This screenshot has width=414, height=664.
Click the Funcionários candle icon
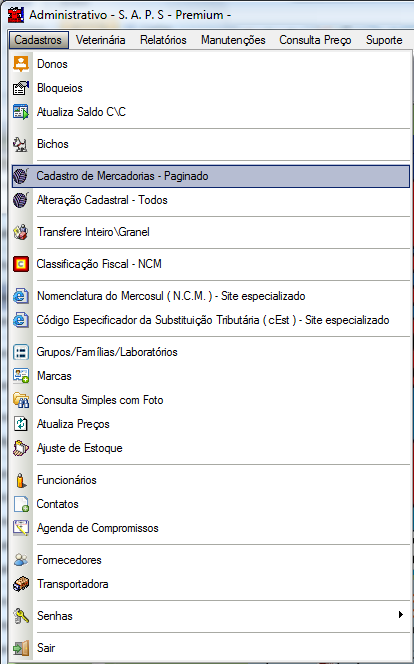[21, 480]
